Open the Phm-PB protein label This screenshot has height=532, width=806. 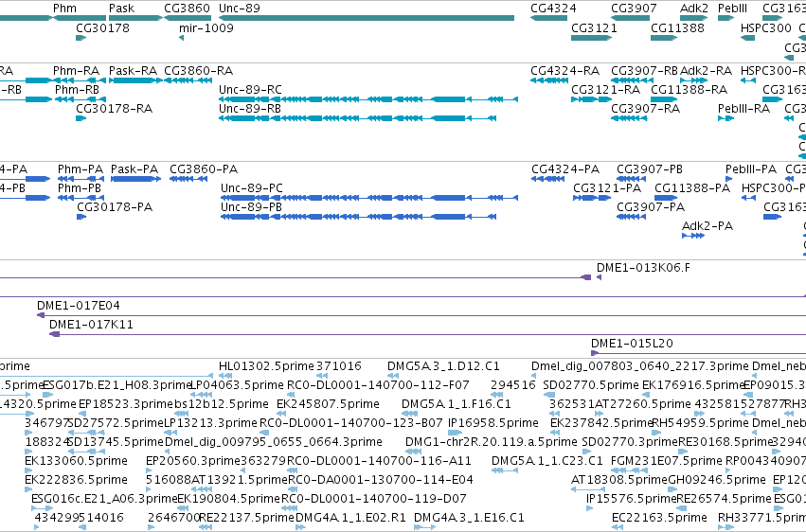(80, 188)
